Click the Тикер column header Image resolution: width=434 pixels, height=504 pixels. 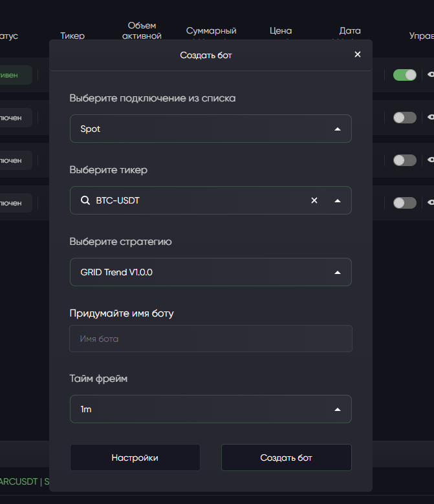72,36
